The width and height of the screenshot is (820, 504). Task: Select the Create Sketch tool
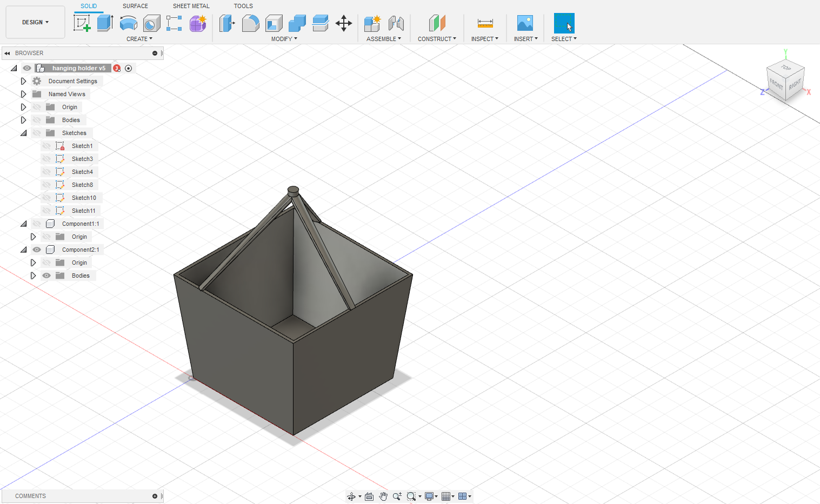click(x=82, y=23)
